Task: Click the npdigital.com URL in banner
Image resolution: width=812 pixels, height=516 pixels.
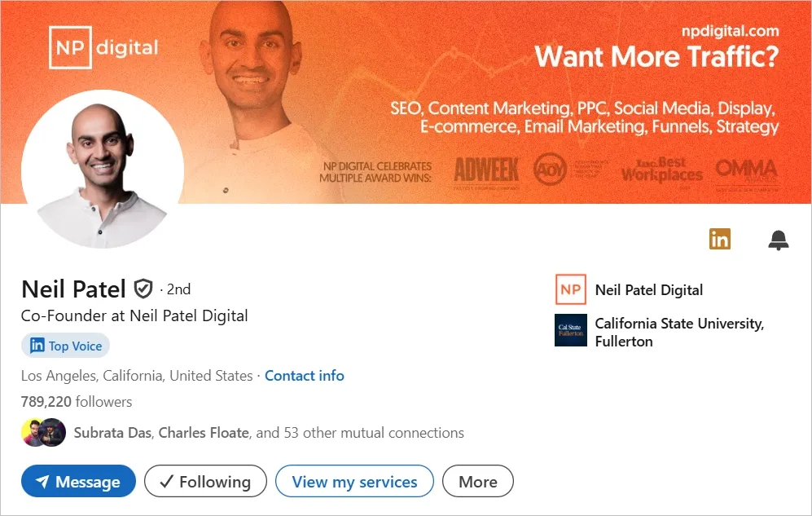Action: [730, 31]
